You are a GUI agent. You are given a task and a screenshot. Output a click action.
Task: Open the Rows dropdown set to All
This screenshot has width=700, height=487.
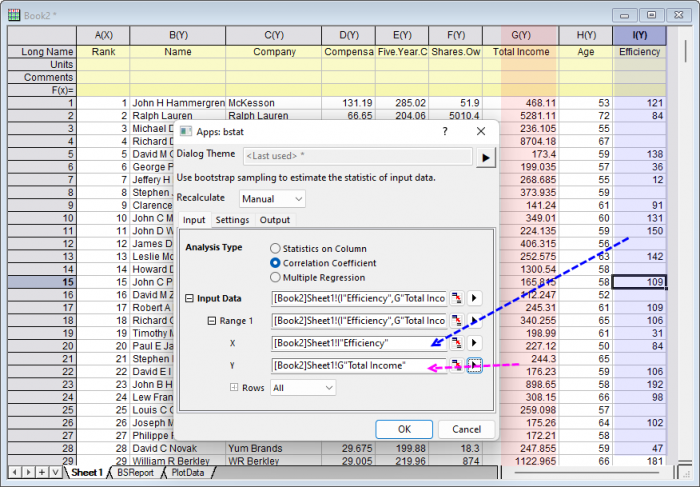click(302, 388)
